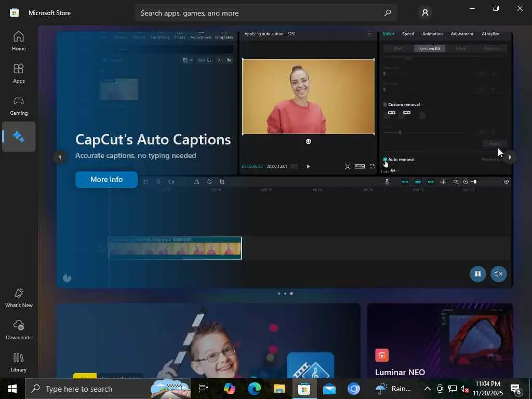This screenshot has width=532, height=399.
Task: Launch Copilot from the taskbar
Action: [229, 389]
